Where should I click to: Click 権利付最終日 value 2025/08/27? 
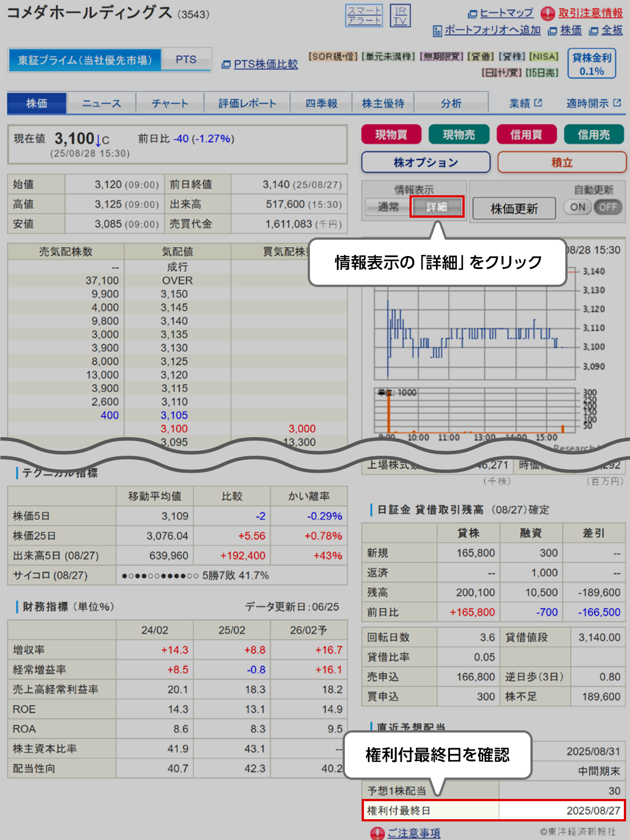pyautogui.click(x=593, y=810)
